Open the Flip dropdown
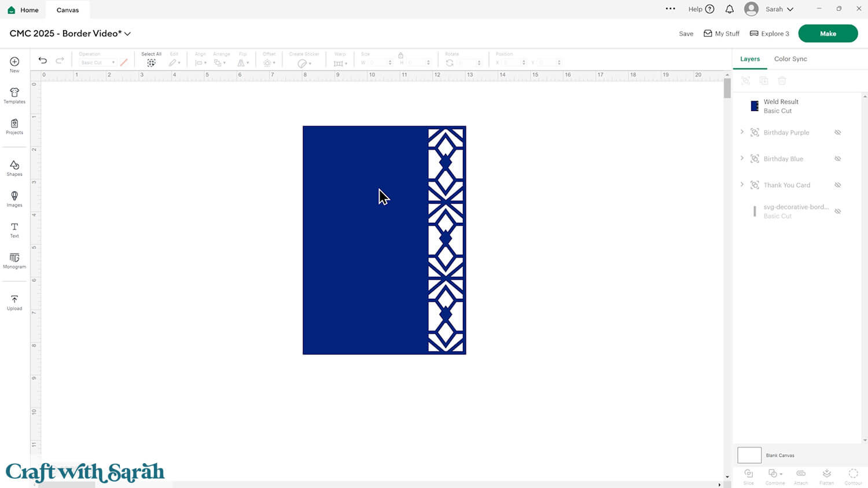Viewport: 868px width, 488px height. (243, 63)
